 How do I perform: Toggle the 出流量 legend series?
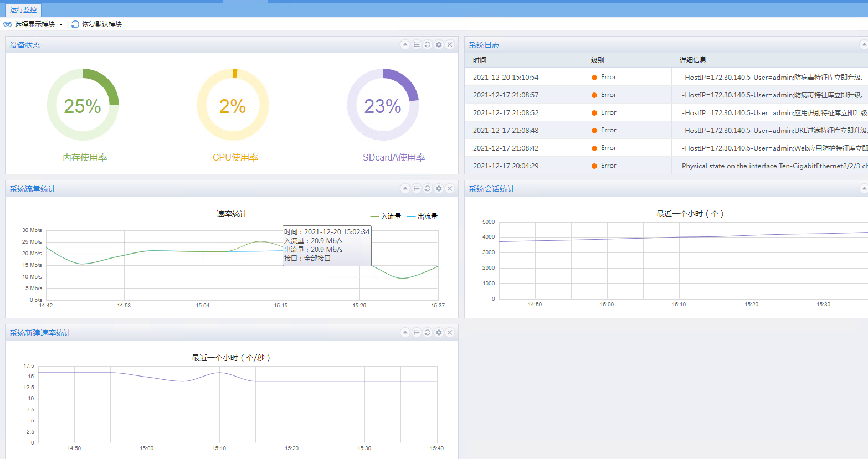click(x=423, y=216)
